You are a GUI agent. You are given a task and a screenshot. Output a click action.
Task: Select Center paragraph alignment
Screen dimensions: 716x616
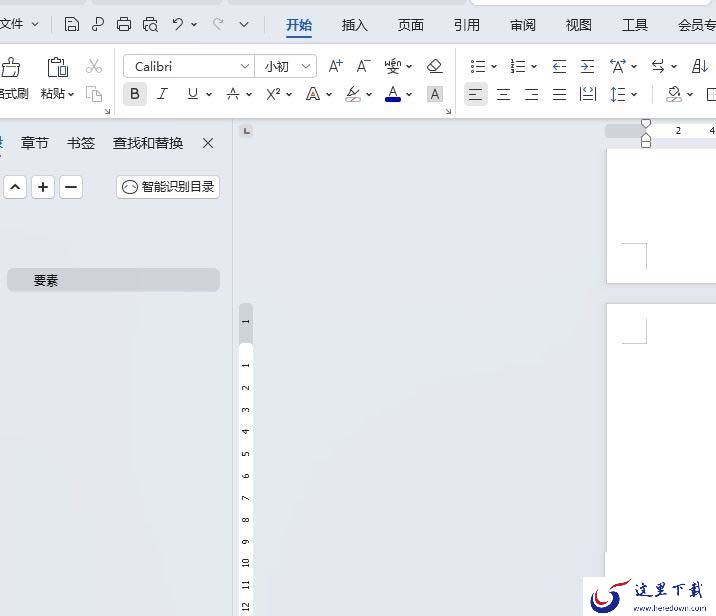(x=504, y=95)
